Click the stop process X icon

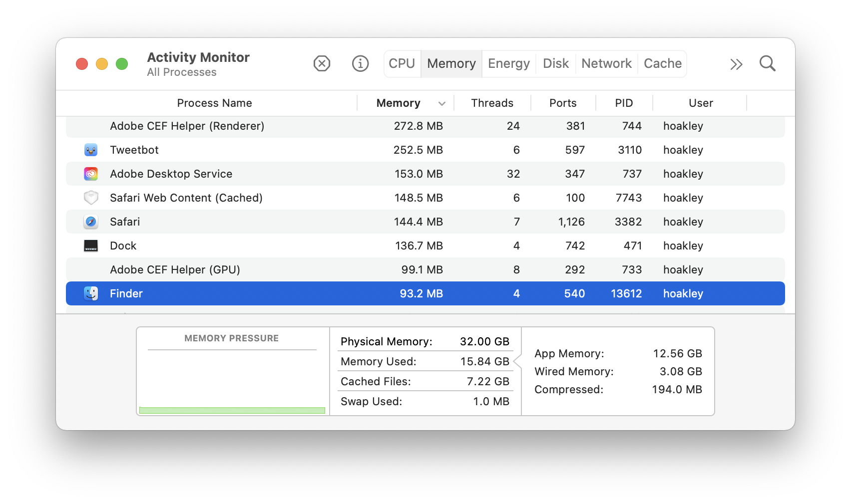point(322,64)
